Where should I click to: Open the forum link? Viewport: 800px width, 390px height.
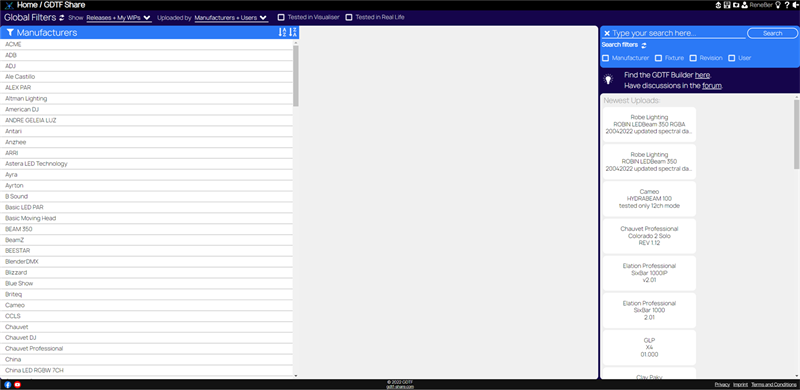[712, 86]
